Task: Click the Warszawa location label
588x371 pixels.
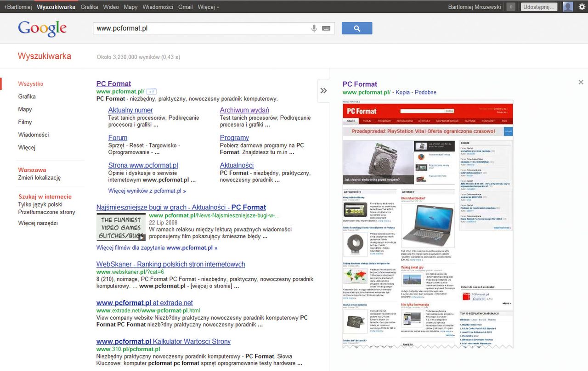Action: pos(32,170)
